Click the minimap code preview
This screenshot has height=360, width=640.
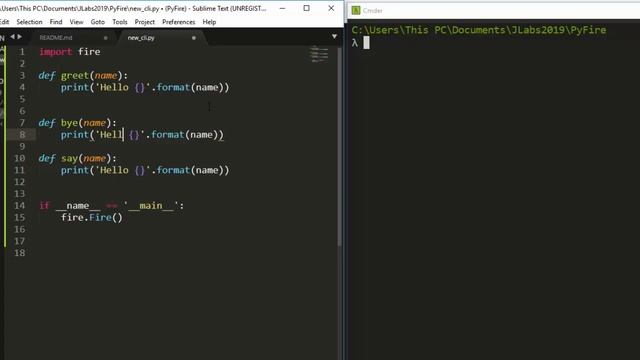pyautogui.click(x=319, y=54)
